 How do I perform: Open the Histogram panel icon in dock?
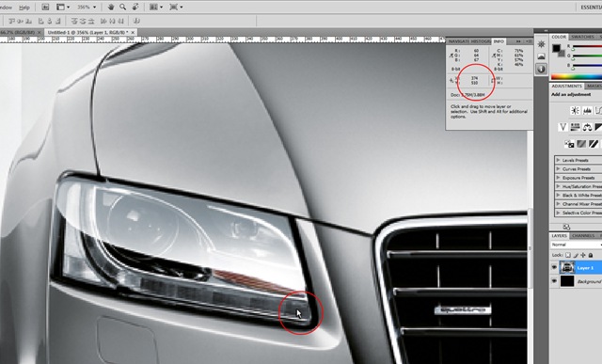542,56
